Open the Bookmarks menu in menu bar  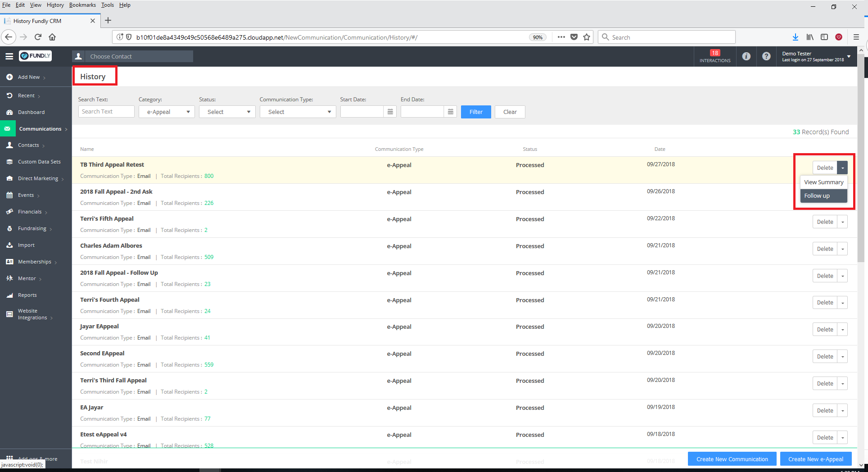tap(82, 5)
